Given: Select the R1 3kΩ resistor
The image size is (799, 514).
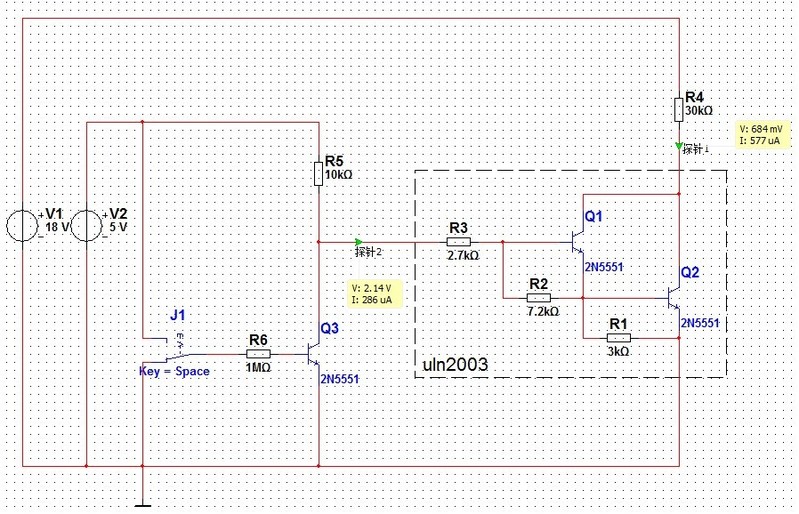Looking at the screenshot, I should [x=618, y=337].
